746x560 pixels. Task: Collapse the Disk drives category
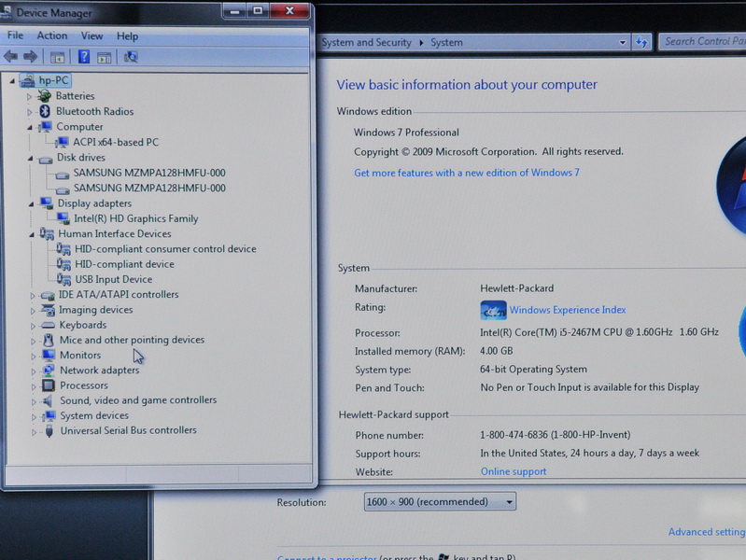31,158
